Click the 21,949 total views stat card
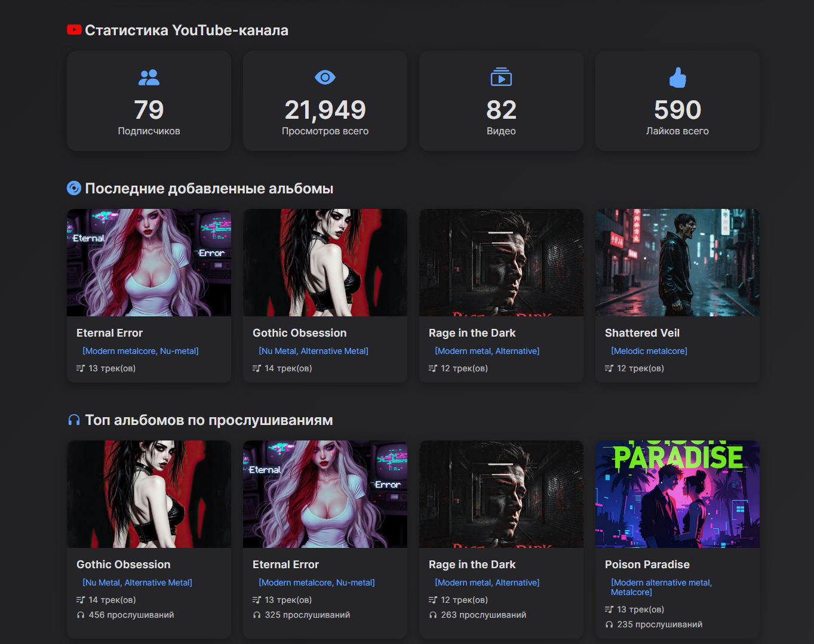Viewport: 814px width, 644px height. [325, 101]
